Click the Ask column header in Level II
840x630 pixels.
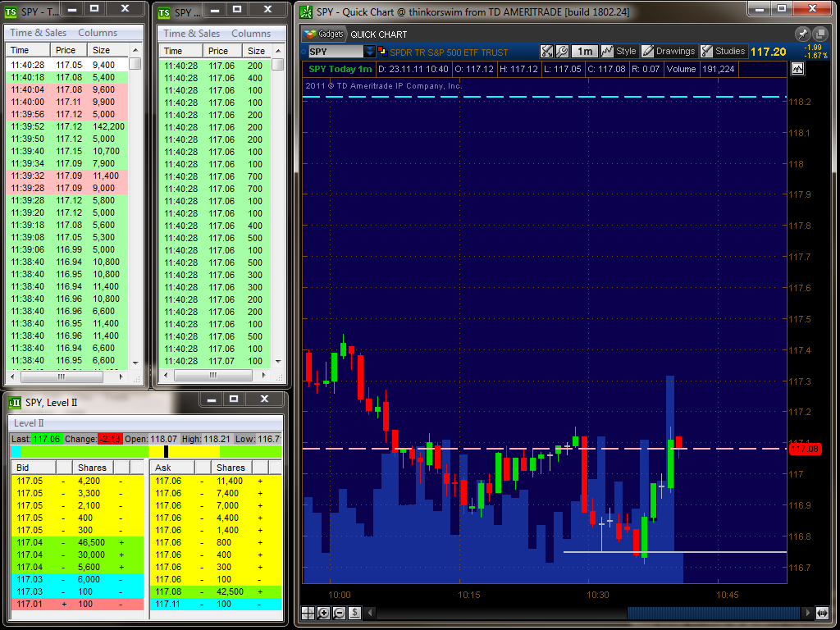(x=172, y=468)
